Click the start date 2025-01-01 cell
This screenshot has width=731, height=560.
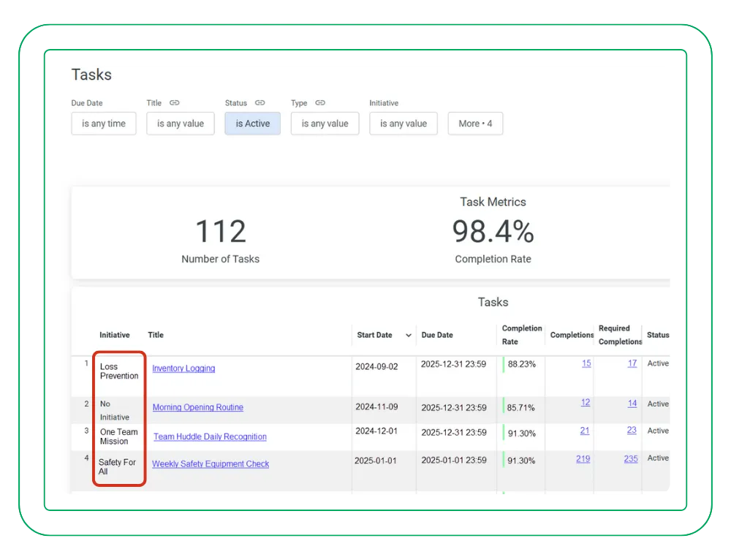pos(376,461)
